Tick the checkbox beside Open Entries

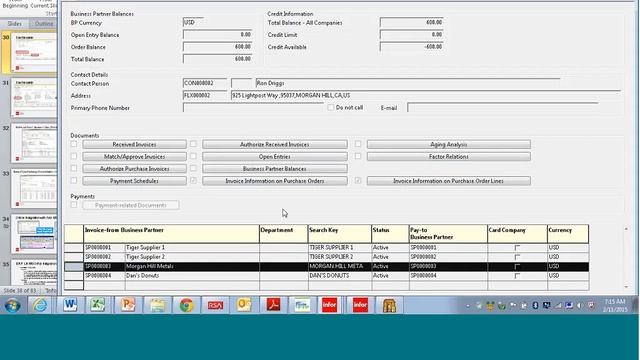tap(193, 156)
